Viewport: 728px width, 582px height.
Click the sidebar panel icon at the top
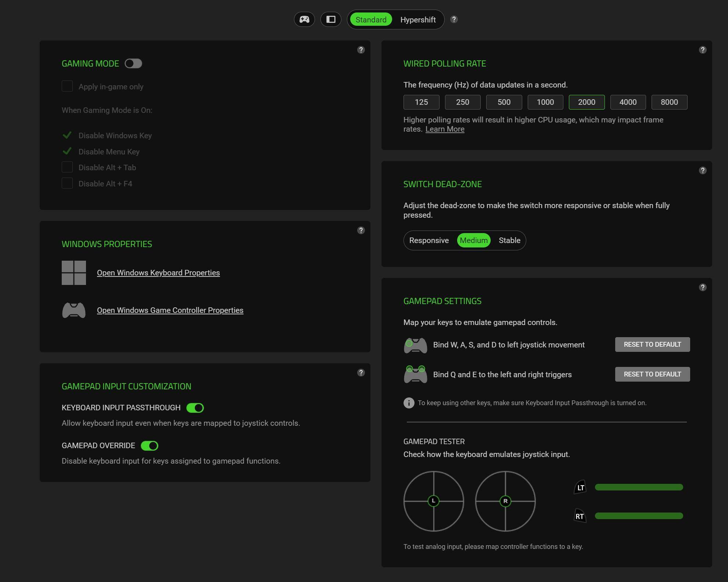coord(331,19)
